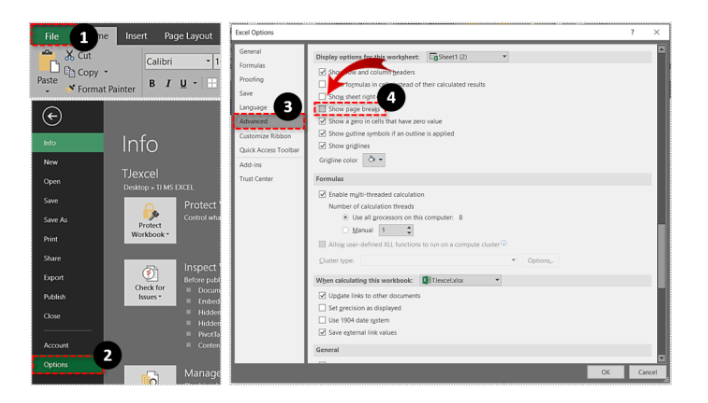Select Quick Access Toolbar category

[x=269, y=149]
